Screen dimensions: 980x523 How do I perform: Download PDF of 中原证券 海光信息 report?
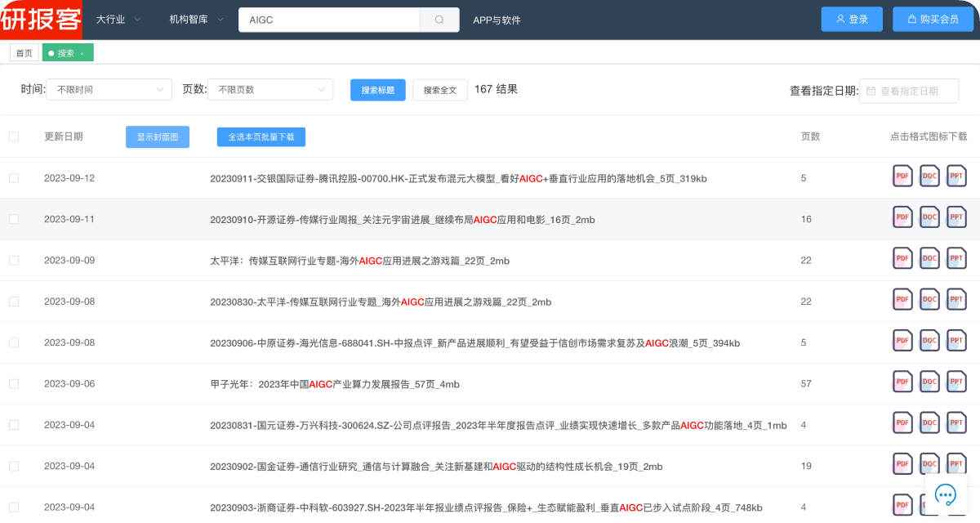pos(902,340)
